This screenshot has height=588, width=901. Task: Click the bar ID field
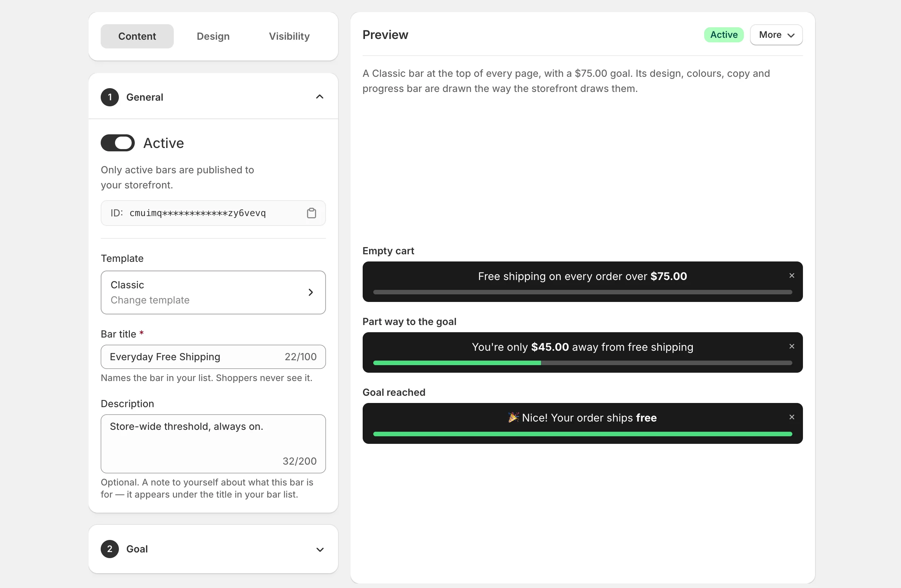coord(213,213)
